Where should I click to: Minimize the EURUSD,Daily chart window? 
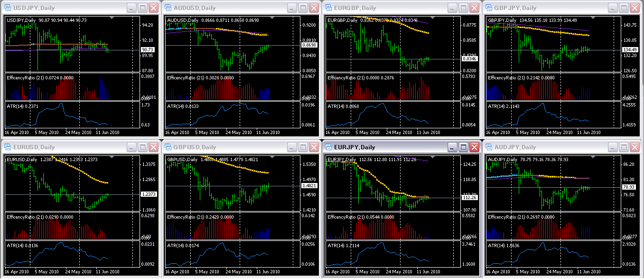132,147
